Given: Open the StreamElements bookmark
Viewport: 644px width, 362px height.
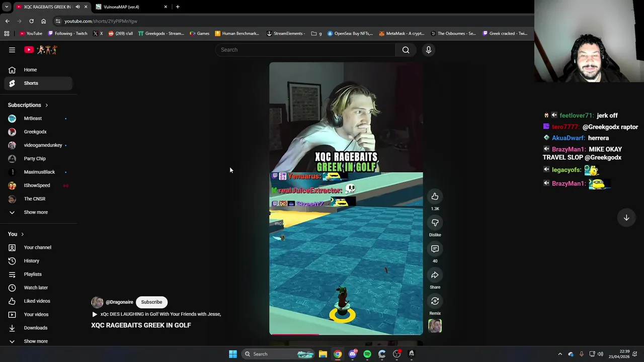Looking at the screenshot, I should pyautogui.click(x=285, y=34).
